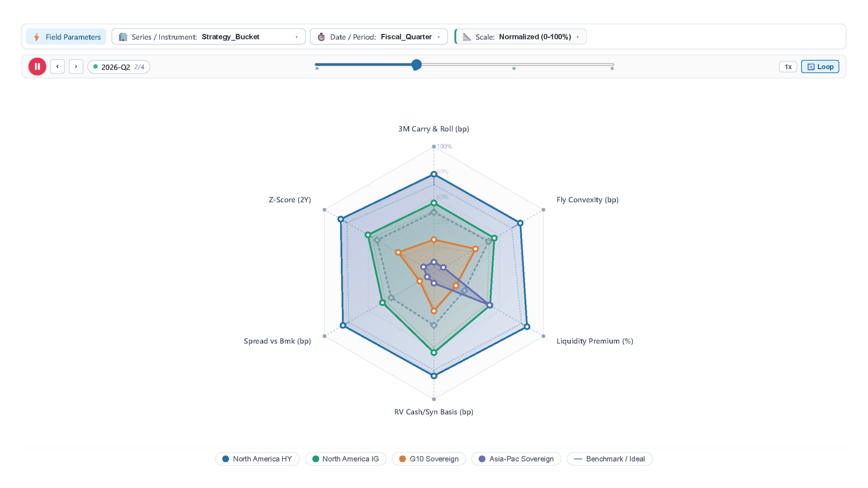Step back to the previous quarter
Viewport: 868px width, 488px height.
pyautogui.click(x=57, y=67)
